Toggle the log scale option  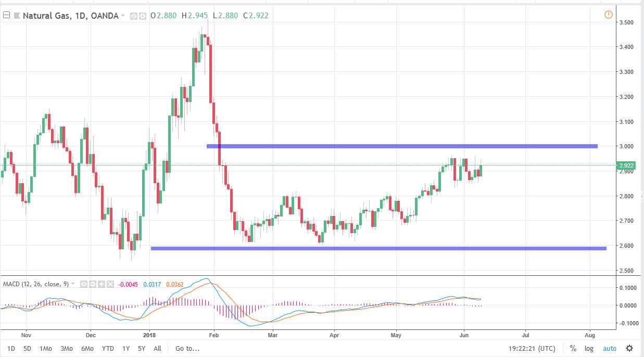point(589,348)
